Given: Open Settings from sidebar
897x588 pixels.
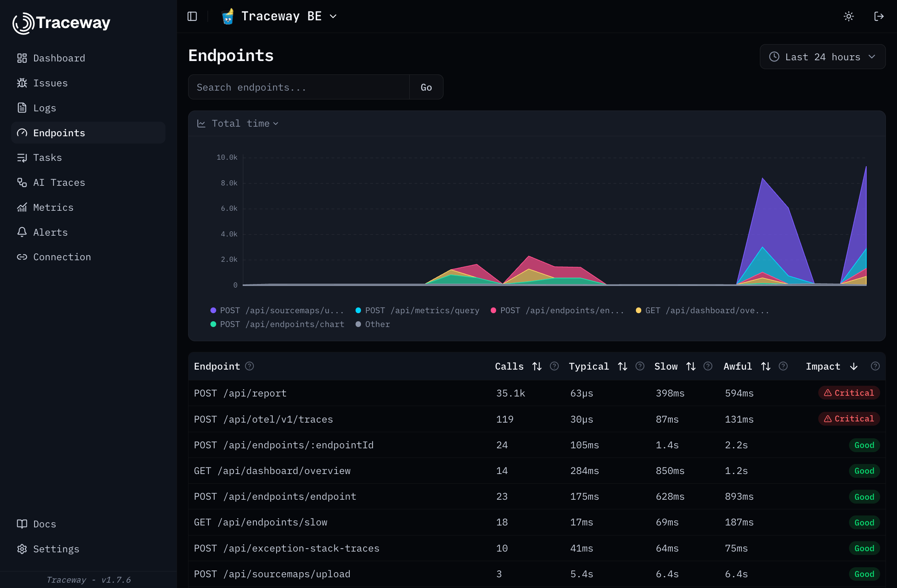Looking at the screenshot, I should [x=88, y=549].
